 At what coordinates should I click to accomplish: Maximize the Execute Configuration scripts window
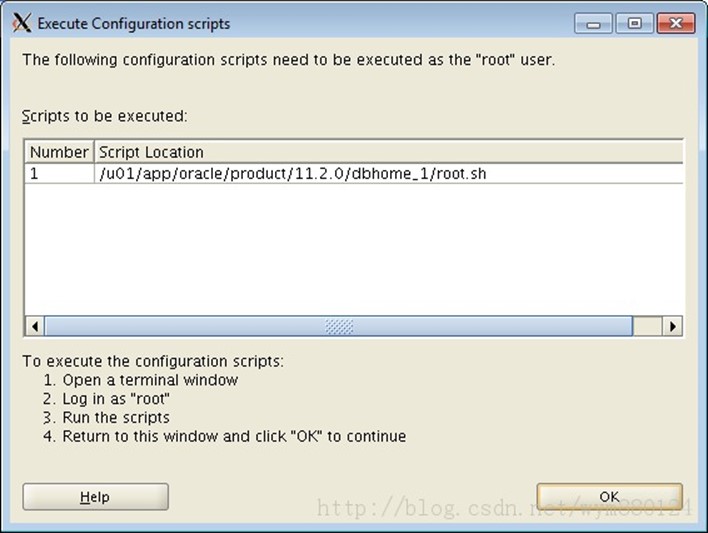pyautogui.click(x=634, y=23)
